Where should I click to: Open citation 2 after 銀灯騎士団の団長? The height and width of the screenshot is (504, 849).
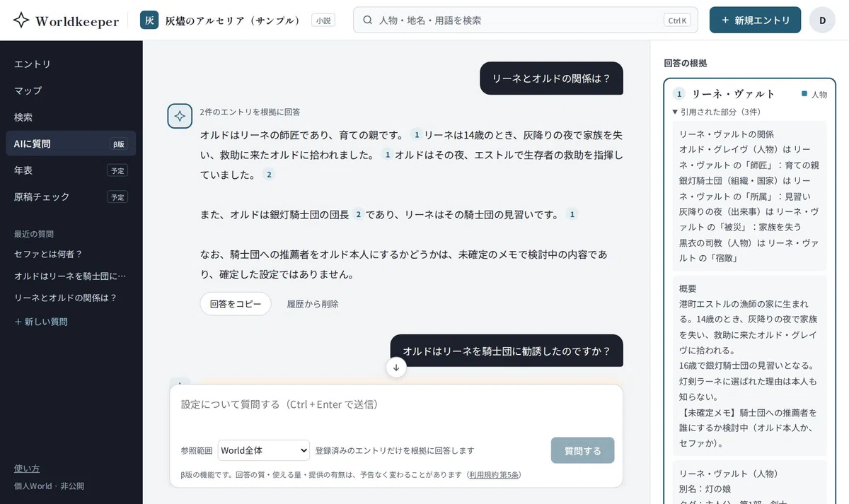click(358, 213)
